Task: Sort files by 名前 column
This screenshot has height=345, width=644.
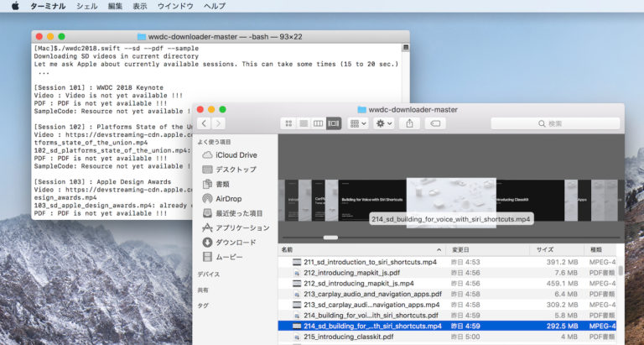Action: [x=362, y=249]
